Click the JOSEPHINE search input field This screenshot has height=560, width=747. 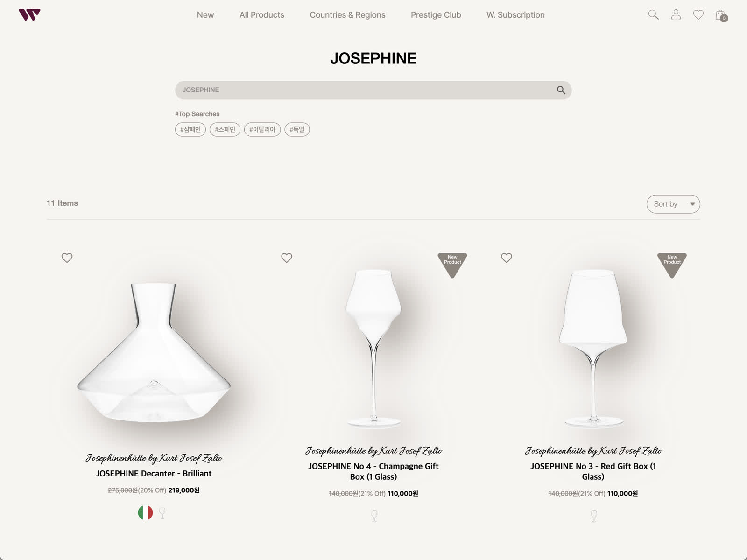pos(364,90)
